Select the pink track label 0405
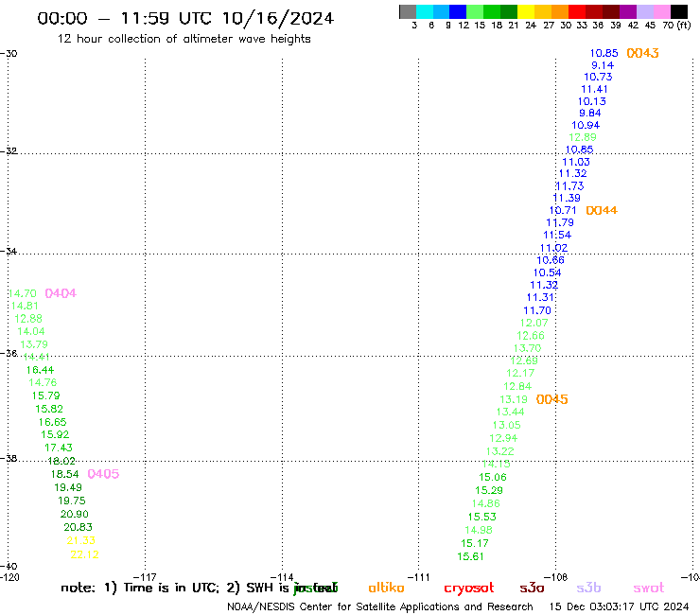 tap(103, 474)
